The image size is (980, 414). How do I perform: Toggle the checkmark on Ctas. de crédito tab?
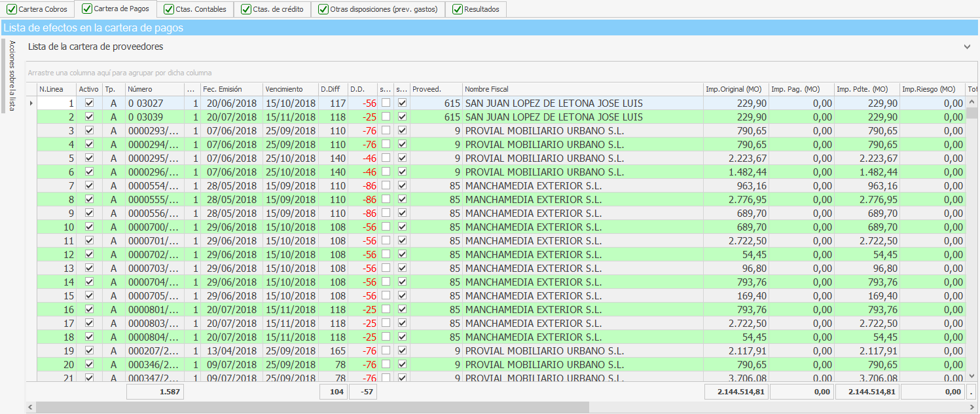click(246, 9)
